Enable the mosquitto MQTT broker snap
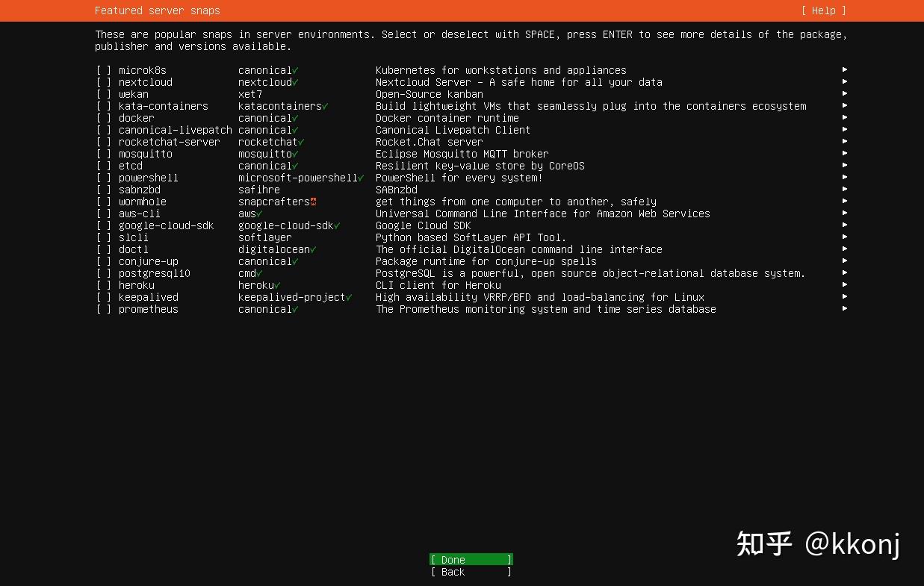Viewport: 924px width, 586px height. [x=103, y=154]
